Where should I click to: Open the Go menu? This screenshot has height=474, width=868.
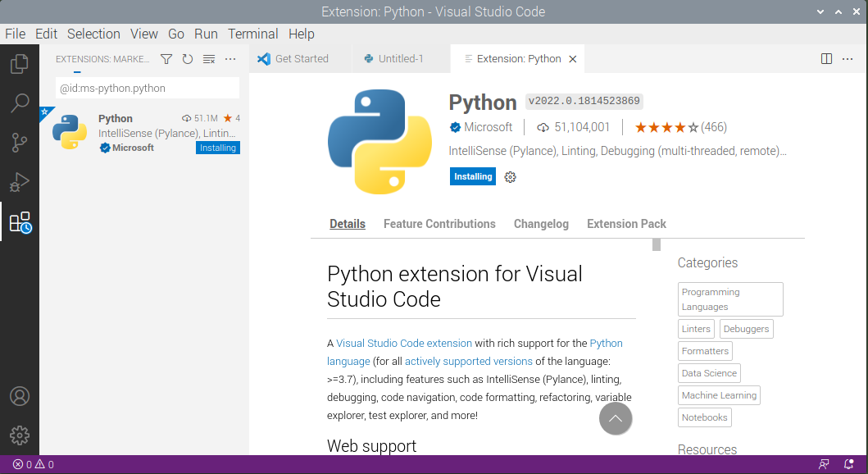pos(176,34)
